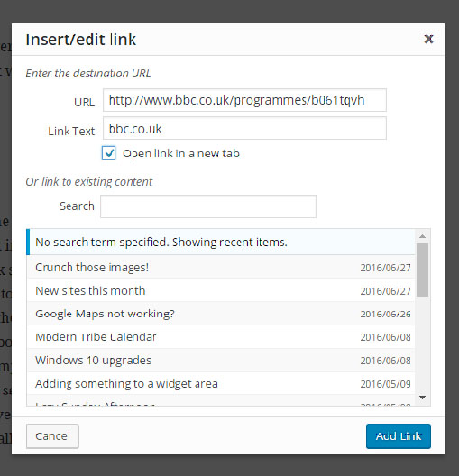Select 'Modern Tribe Calendar' item
The height and width of the screenshot is (476, 459).
(x=221, y=337)
